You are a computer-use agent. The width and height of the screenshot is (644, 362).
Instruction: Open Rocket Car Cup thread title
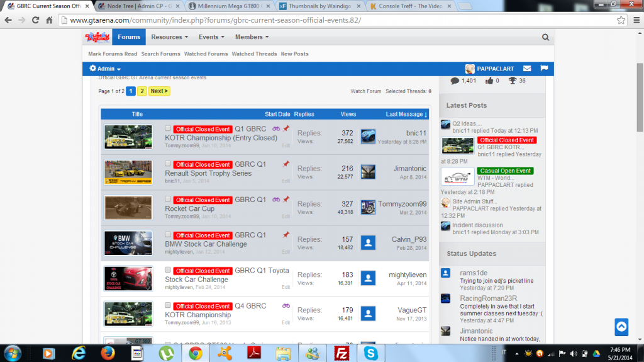[190, 208]
